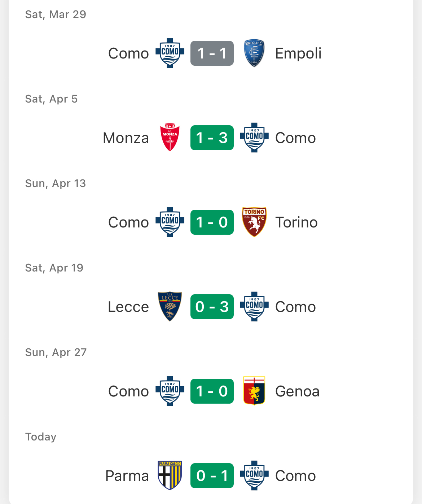Click Como's crest in the Torino match
The height and width of the screenshot is (504, 422).
click(x=170, y=222)
